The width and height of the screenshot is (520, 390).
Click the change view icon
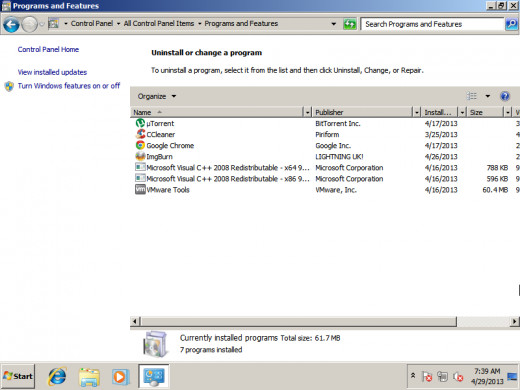click(x=471, y=96)
